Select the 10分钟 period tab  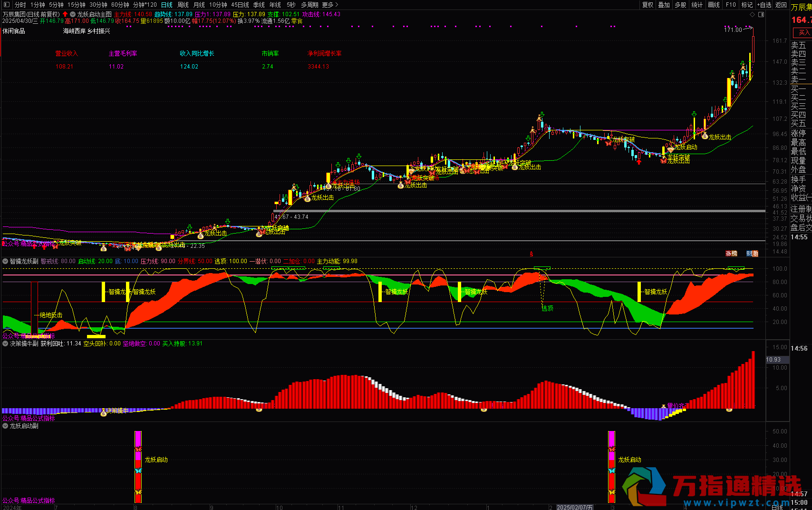pos(218,5)
